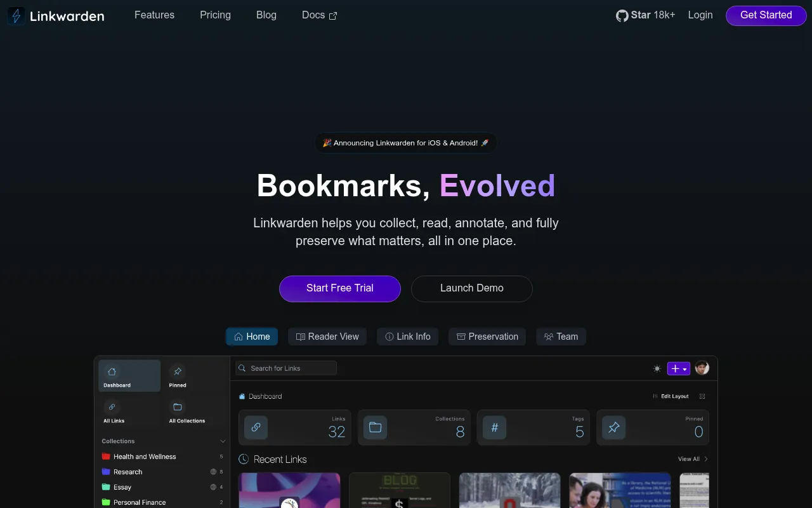This screenshot has height=508, width=812.
Task: Click the external link icon beside Docs
Action: coord(334,16)
